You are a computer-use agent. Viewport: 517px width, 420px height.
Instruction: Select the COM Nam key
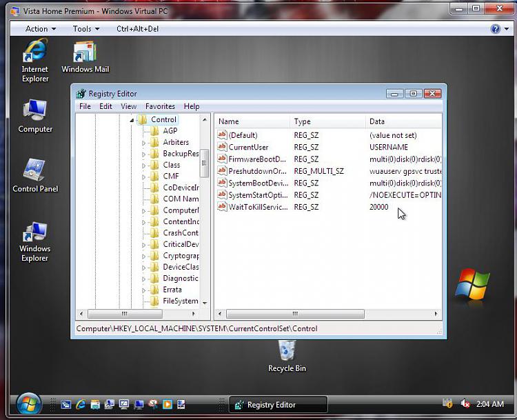click(181, 199)
